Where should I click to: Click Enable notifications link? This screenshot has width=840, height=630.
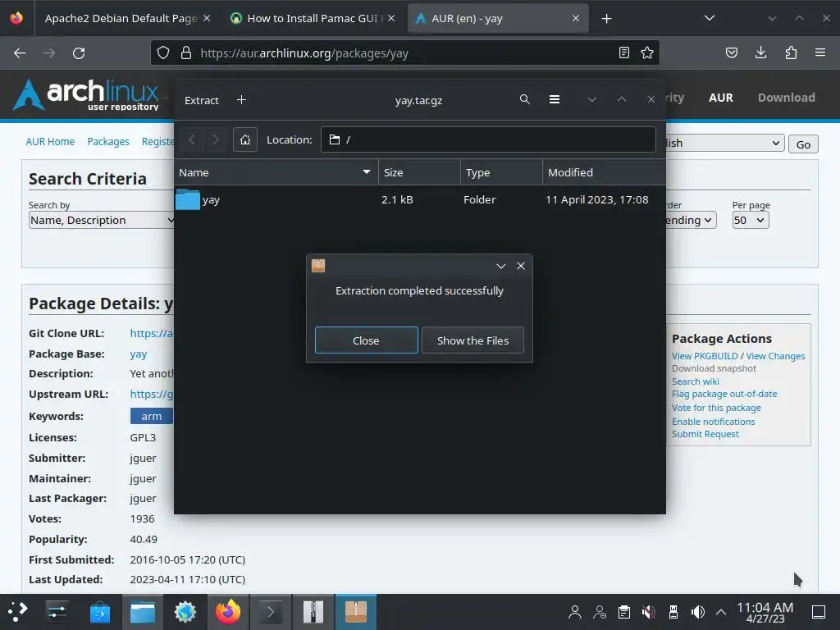[x=713, y=422]
